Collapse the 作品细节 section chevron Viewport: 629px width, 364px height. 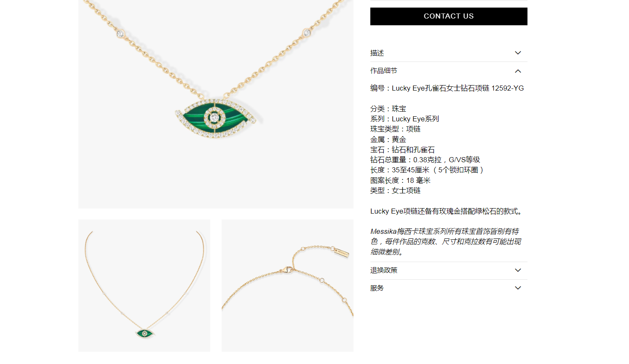518,71
